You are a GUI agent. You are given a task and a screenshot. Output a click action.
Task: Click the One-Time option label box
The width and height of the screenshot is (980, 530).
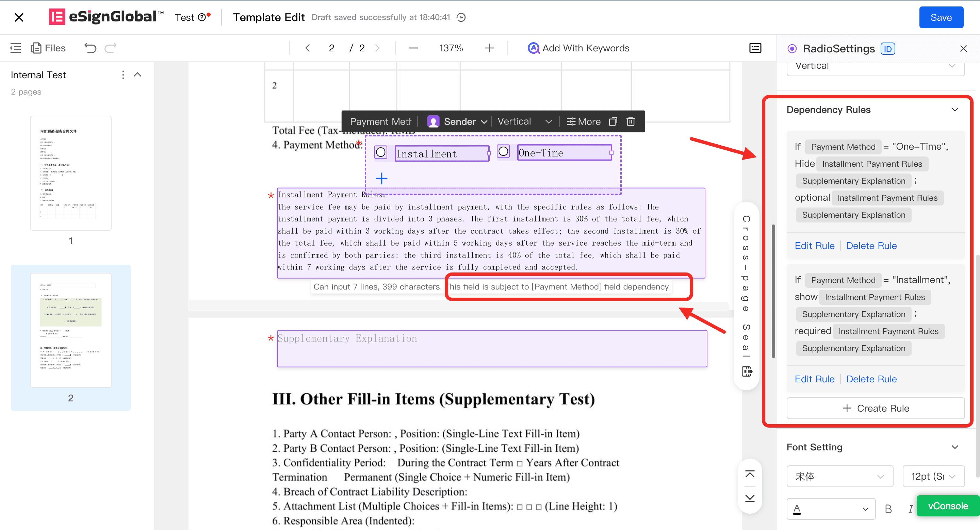[564, 152]
